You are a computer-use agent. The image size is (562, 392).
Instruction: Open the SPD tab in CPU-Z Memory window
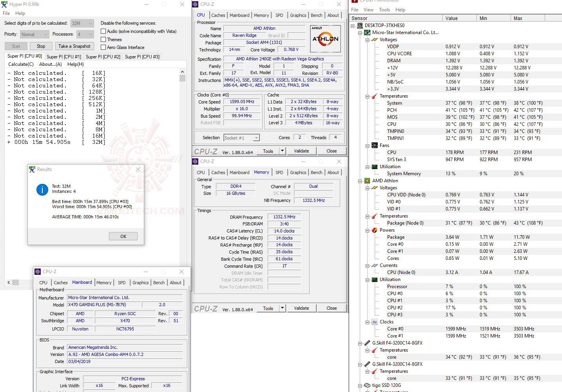tap(279, 172)
